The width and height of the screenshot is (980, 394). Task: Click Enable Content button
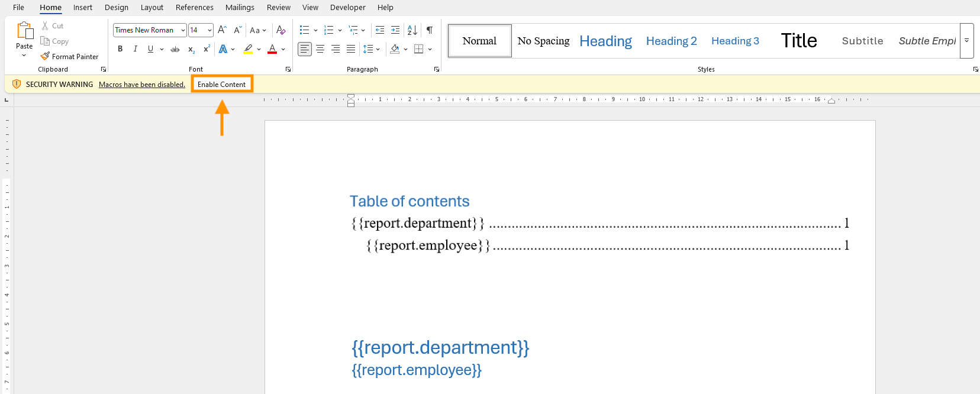(x=222, y=84)
